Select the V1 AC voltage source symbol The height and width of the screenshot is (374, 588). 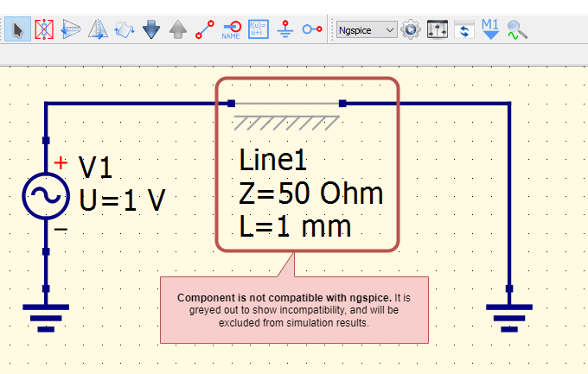[46, 195]
